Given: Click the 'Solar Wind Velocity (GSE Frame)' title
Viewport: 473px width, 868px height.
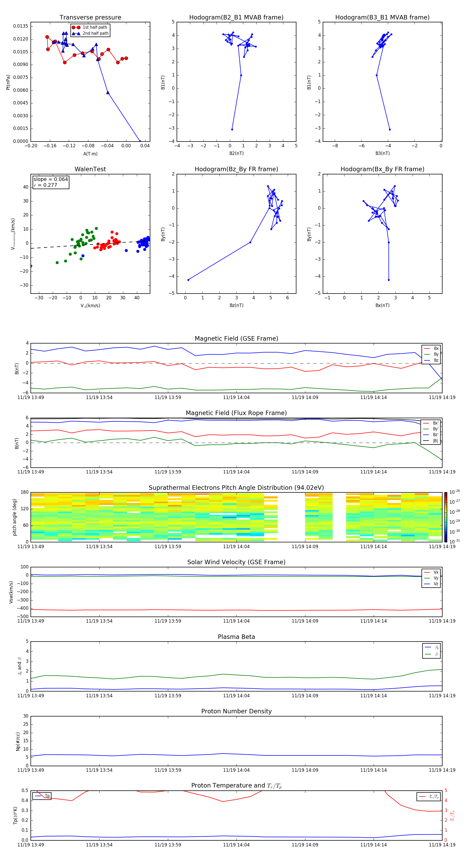Looking at the screenshot, I should click(x=236, y=562).
